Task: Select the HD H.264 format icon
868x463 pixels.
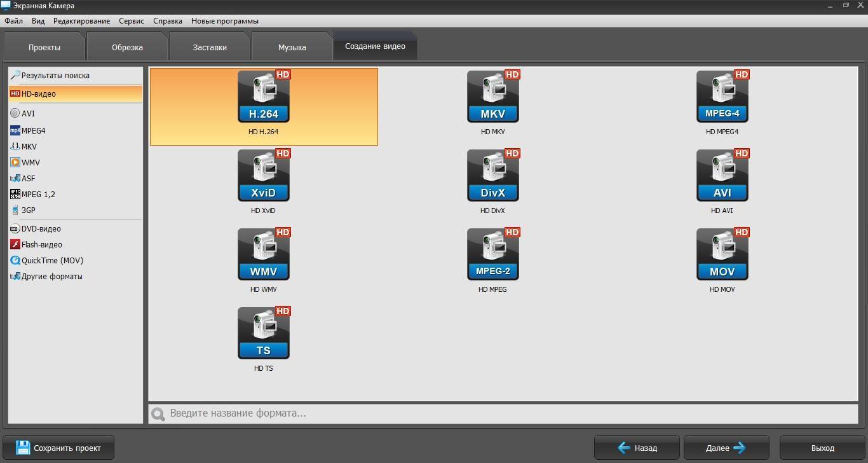Action: (x=264, y=96)
